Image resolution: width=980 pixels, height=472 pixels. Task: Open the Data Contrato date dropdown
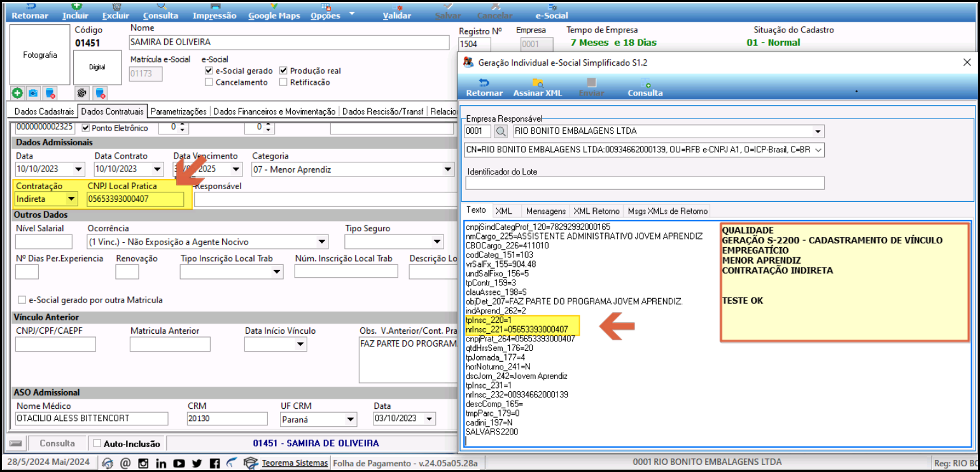click(x=157, y=169)
